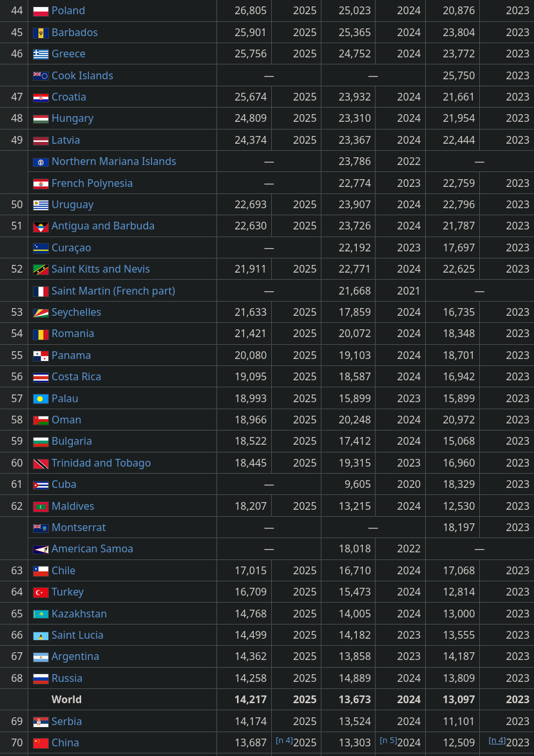Select World value 14,217
Image resolution: width=534 pixels, height=756 pixels.
click(x=251, y=699)
